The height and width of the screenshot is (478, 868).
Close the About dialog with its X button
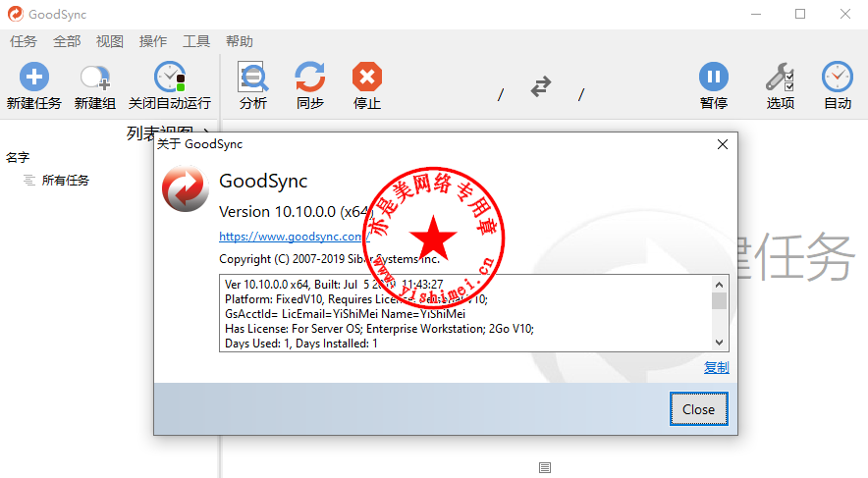point(723,144)
